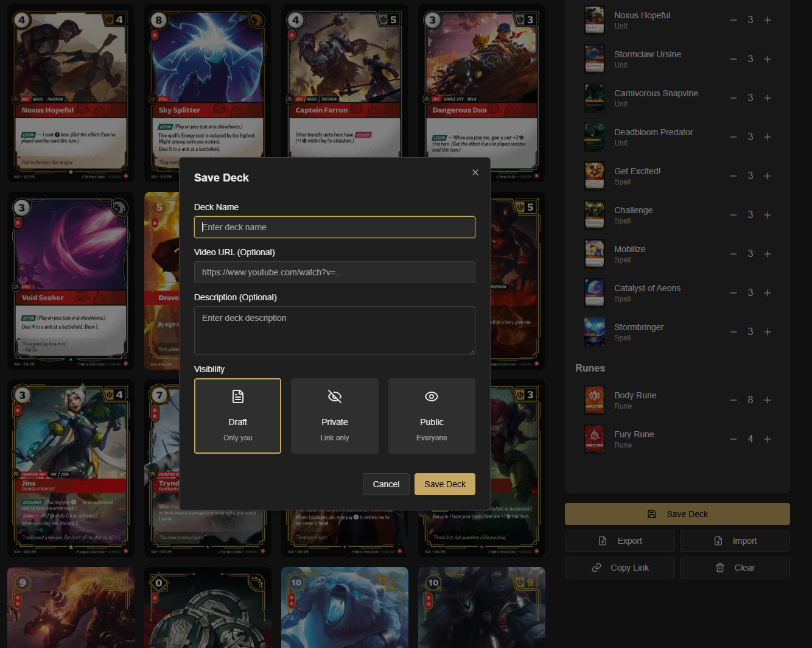Viewport: 812px width, 648px height.
Task: Increase Stormclaw Ursine count
Action: pyautogui.click(x=768, y=59)
